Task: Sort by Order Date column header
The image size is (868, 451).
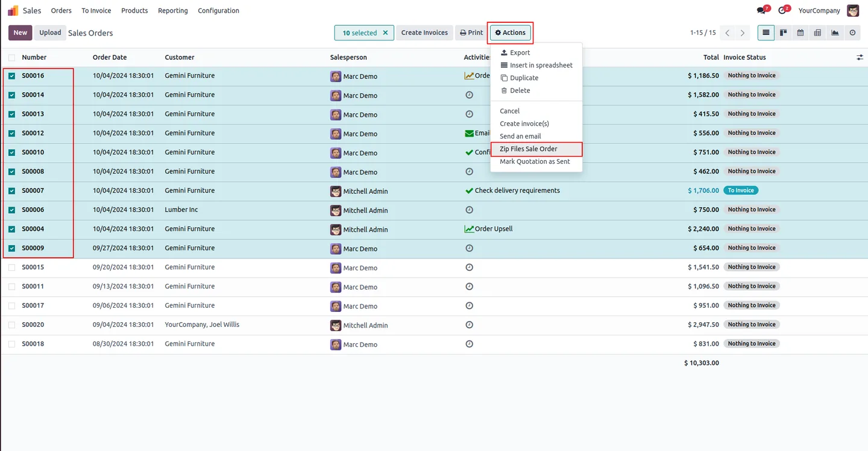Action: (x=110, y=57)
